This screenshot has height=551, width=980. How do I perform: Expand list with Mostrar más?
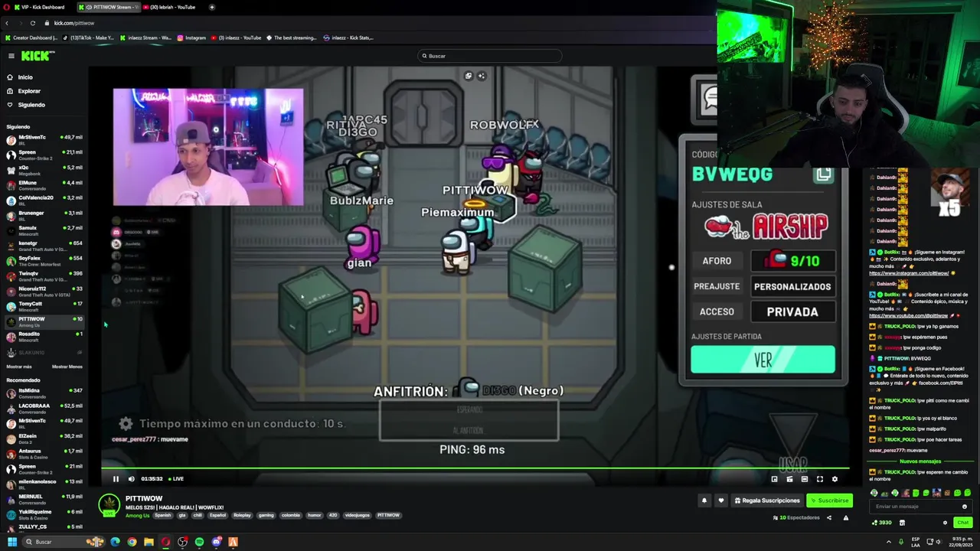(x=19, y=367)
